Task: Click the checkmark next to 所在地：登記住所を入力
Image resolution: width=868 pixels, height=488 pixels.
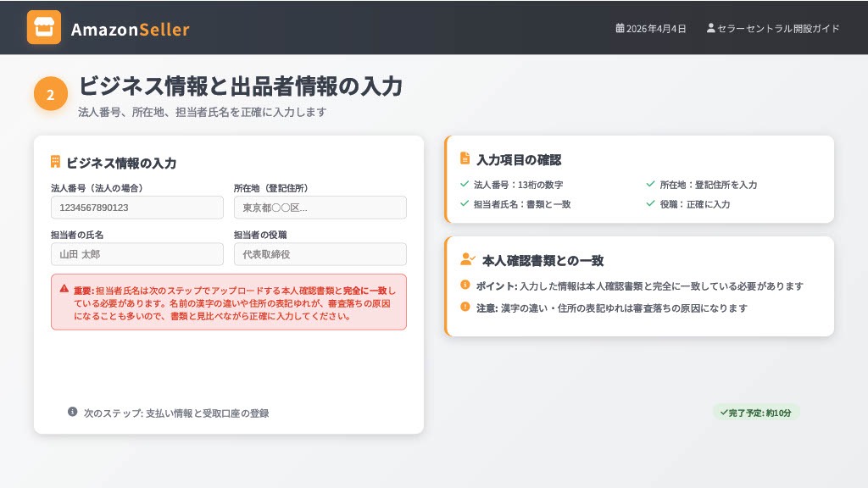Action: (x=650, y=184)
